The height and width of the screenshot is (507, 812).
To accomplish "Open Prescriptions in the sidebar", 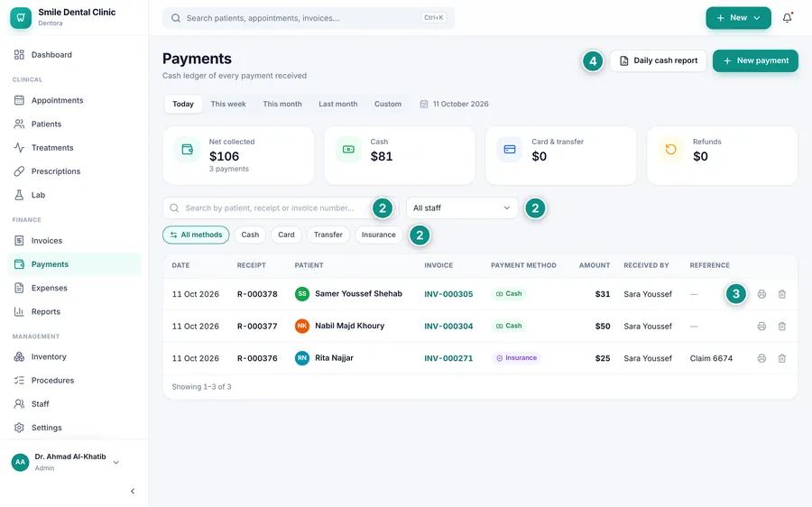I will (x=74, y=171).
